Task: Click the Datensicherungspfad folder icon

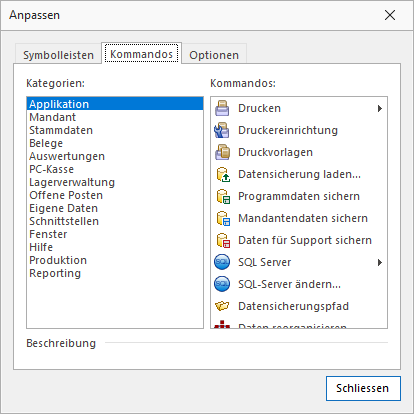Action: click(x=222, y=306)
